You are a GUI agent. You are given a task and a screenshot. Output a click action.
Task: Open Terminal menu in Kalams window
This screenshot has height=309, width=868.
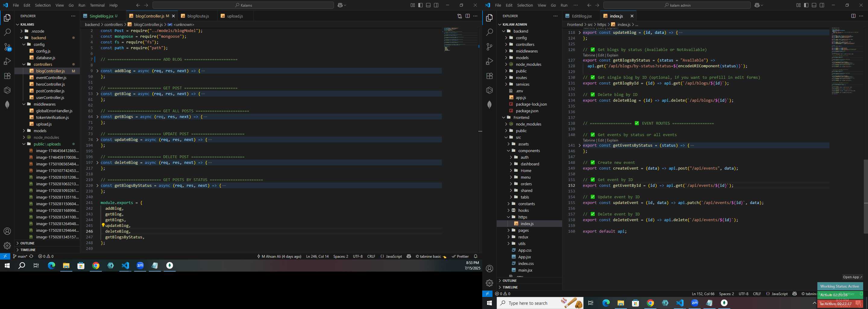point(97,5)
